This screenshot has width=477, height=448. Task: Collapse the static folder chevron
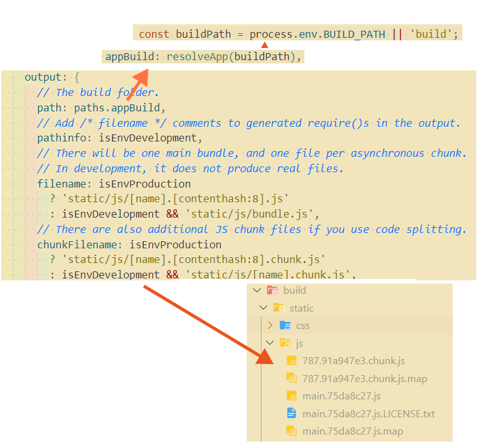(263, 308)
